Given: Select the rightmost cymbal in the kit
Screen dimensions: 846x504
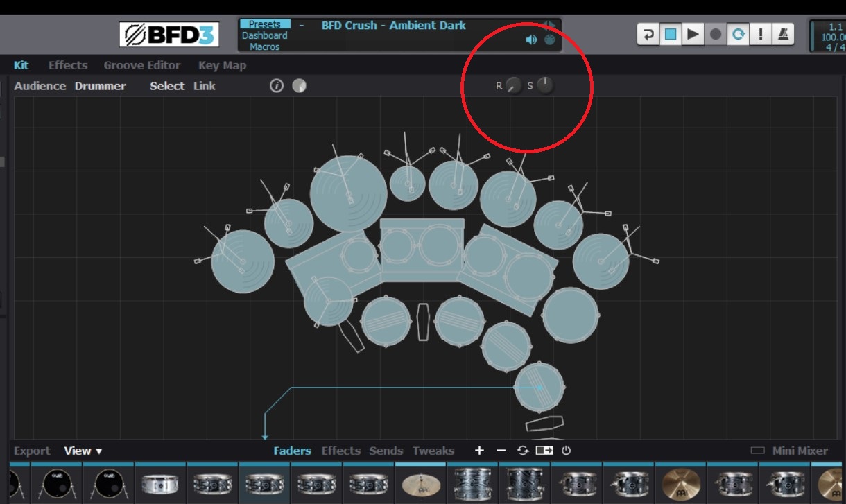Looking at the screenshot, I should click(x=601, y=261).
